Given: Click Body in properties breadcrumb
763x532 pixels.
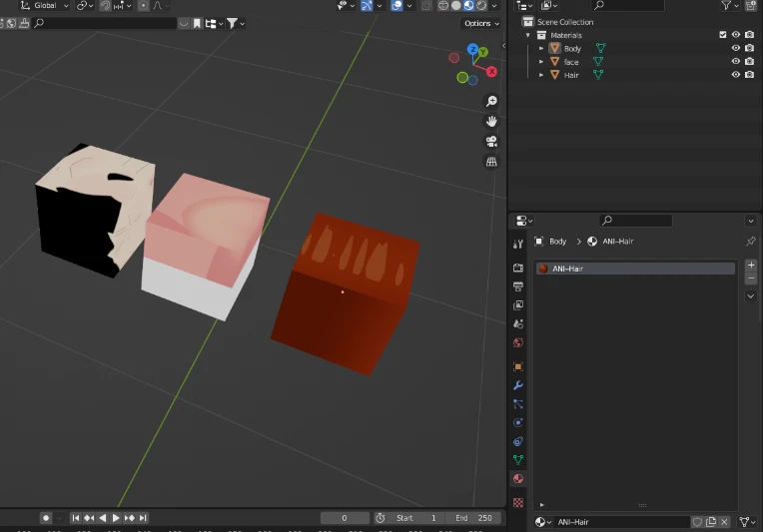Looking at the screenshot, I should click(557, 242).
